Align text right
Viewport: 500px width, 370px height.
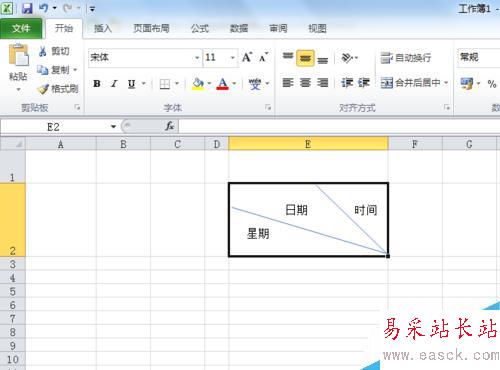pyautogui.click(x=322, y=83)
